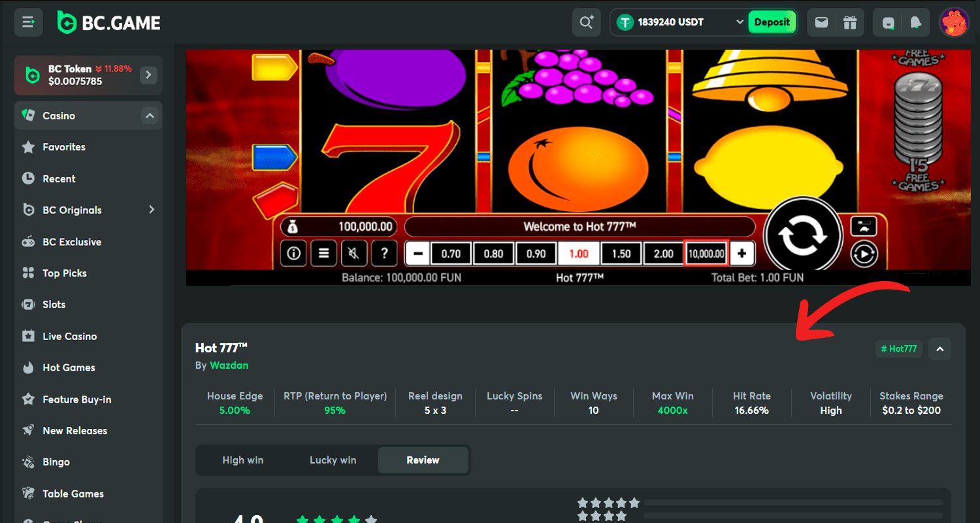
Task: Click the Table Games cards icon
Action: pyautogui.click(x=28, y=494)
